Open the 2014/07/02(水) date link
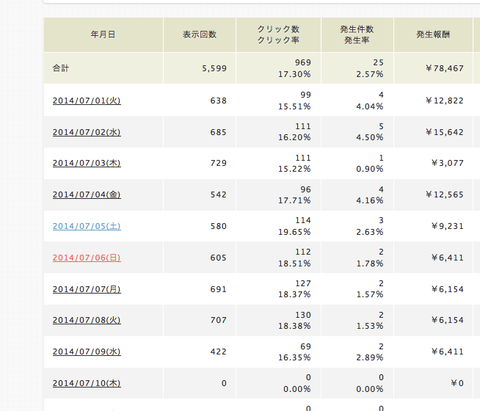The height and width of the screenshot is (411, 480). (x=87, y=132)
